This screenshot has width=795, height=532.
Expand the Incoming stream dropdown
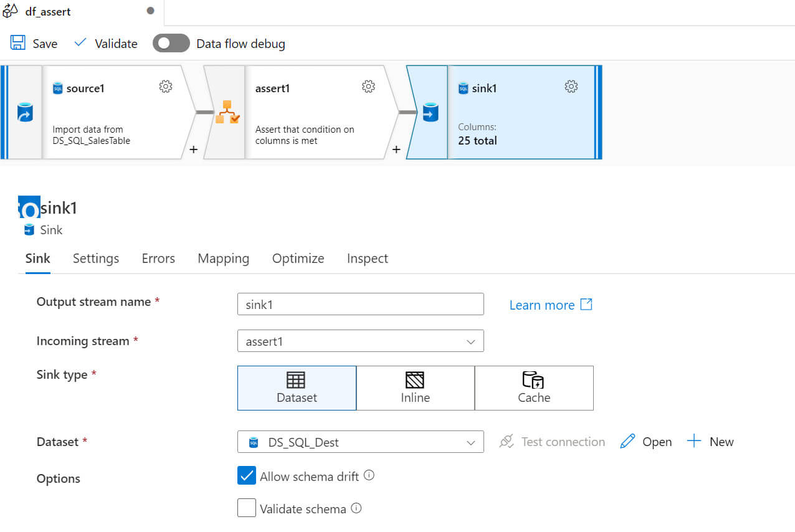click(x=360, y=341)
